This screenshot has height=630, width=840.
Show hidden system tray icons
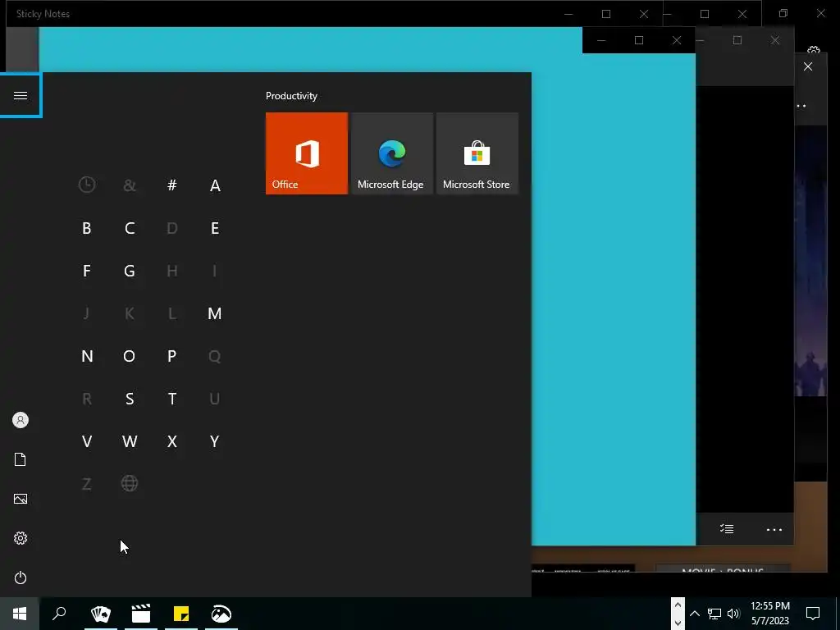pyautogui.click(x=695, y=614)
